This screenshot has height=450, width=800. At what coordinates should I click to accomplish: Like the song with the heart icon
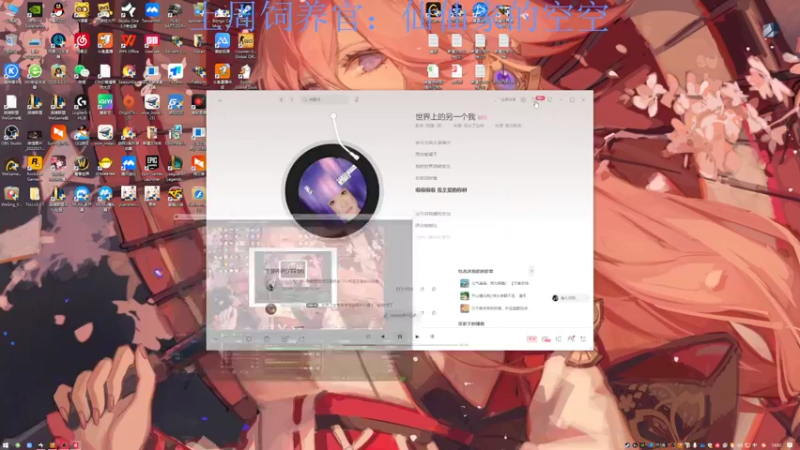click(249, 339)
